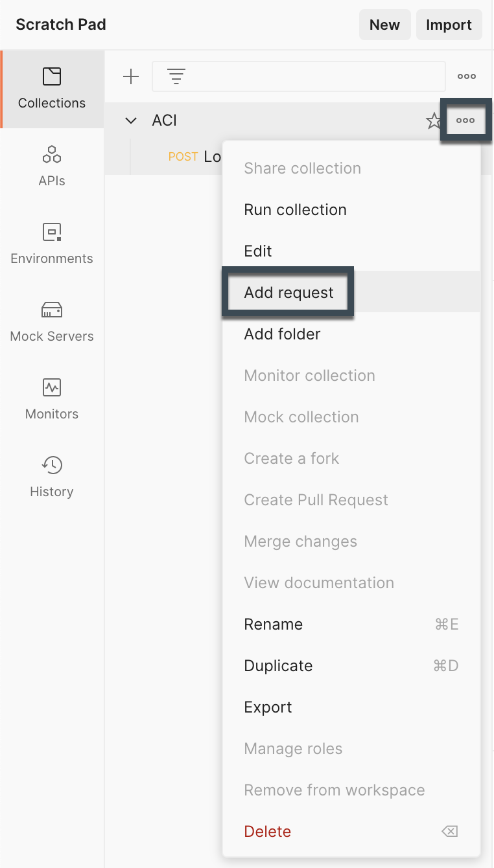Viewport: 494px width, 868px height.
Task: View the History panel
Action: point(52,476)
